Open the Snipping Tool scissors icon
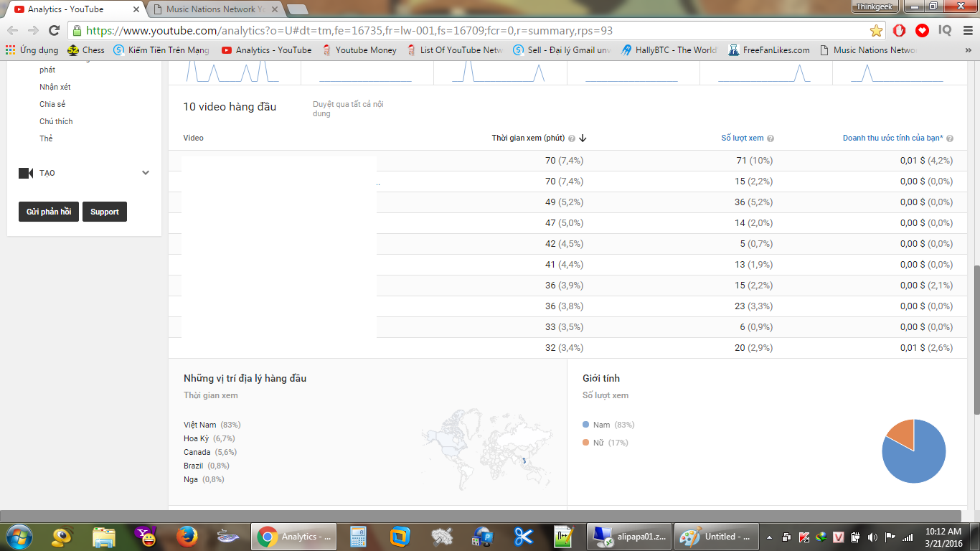This screenshot has height=551, width=980. tap(524, 537)
